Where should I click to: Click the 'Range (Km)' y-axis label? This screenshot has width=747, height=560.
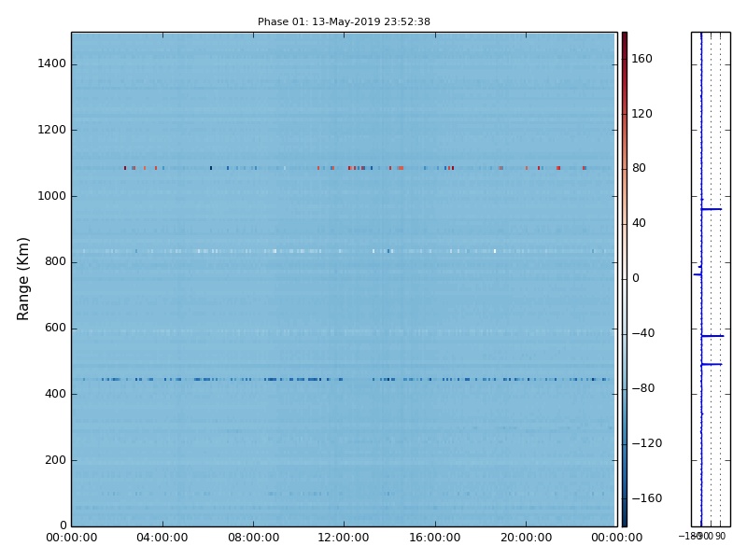coord(22,279)
